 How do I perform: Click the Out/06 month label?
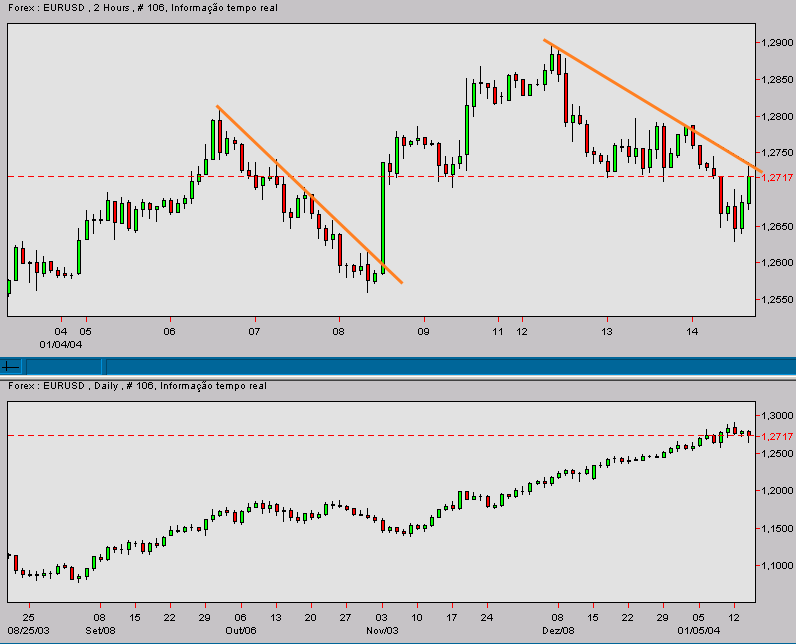[x=241, y=631]
